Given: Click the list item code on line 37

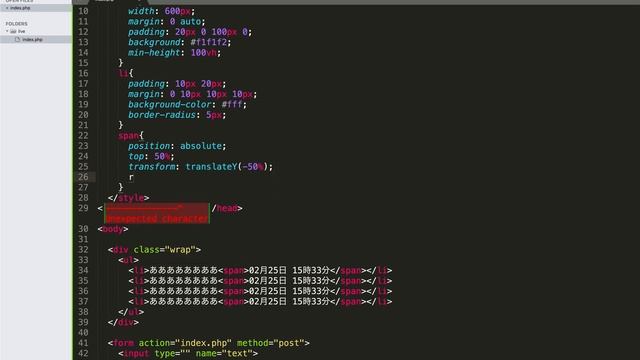Looking at the screenshot, I should click(260, 302).
